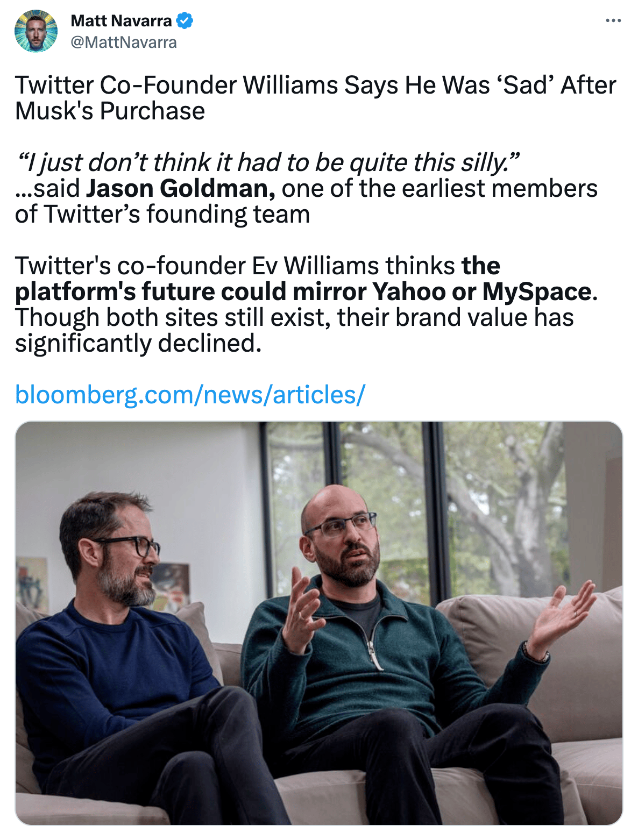Image resolution: width=638 pixels, height=840 pixels.
Task: Click the blue verified badge
Action: [x=185, y=21]
